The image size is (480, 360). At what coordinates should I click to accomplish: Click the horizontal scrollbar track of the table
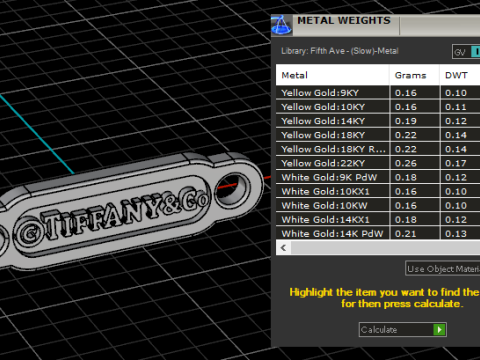point(385,248)
